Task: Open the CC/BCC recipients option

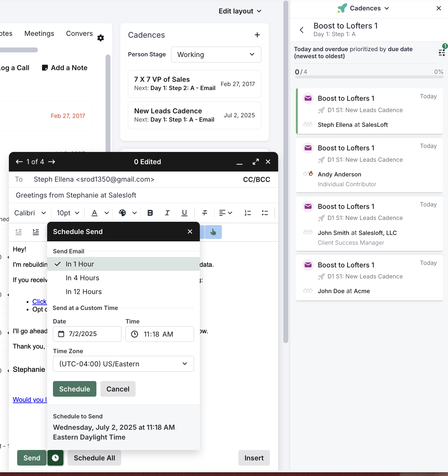Action: pyautogui.click(x=256, y=179)
